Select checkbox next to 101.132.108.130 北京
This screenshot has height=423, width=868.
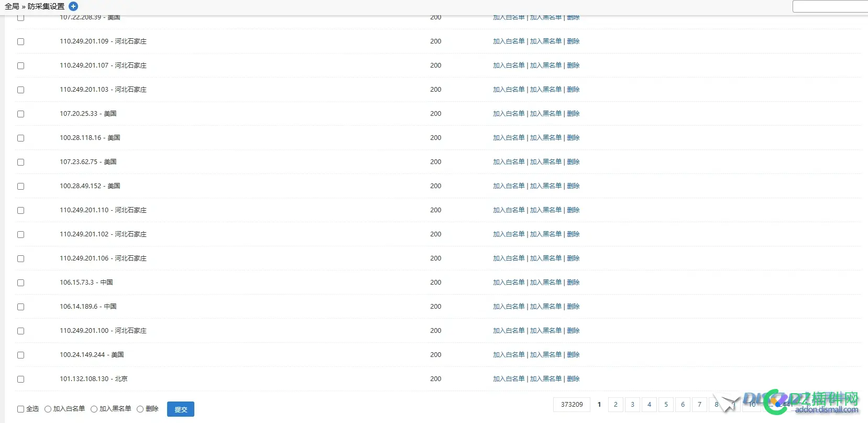coord(21,379)
